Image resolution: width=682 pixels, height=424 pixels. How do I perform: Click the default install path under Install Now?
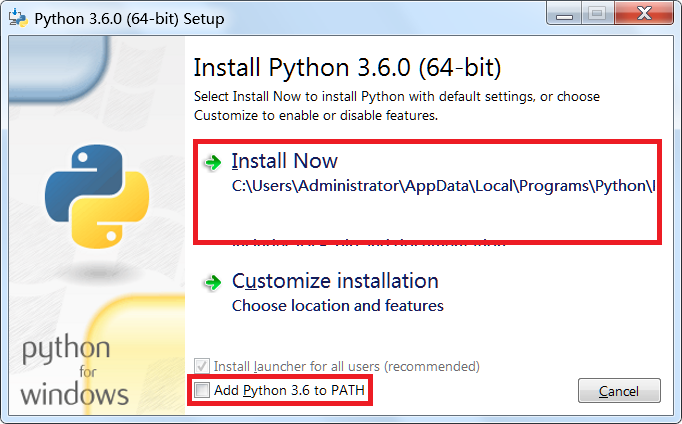pyautogui.click(x=444, y=186)
